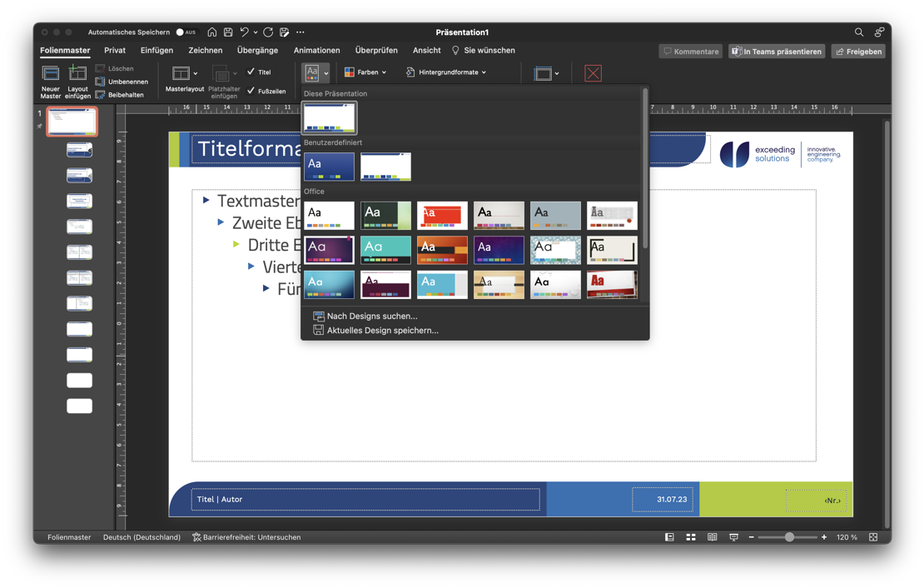Image resolution: width=924 pixels, height=588 pixels.
Task: Click In Teams präsentieren button
Action: pyautogui.click(x=777, y=52)
